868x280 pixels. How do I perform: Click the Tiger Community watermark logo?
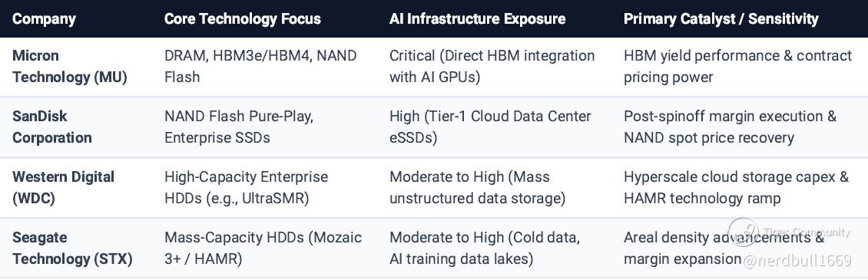pos(743,232)
